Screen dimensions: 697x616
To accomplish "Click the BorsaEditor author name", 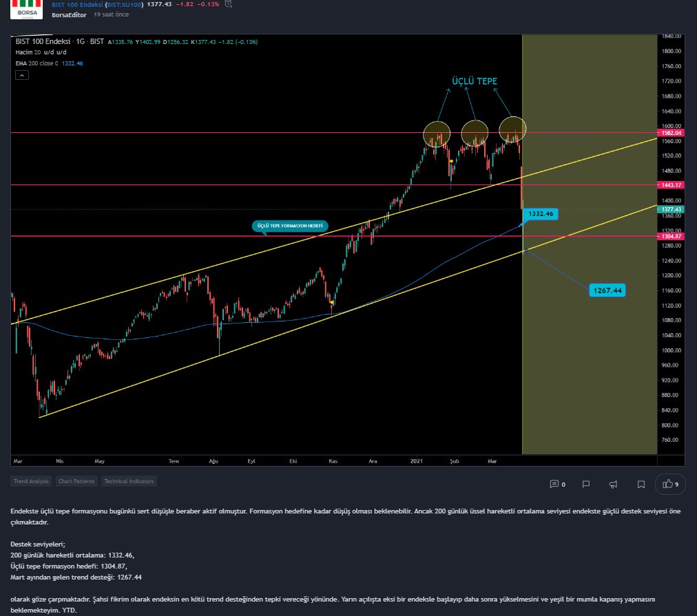I will (x=69, y=14).
